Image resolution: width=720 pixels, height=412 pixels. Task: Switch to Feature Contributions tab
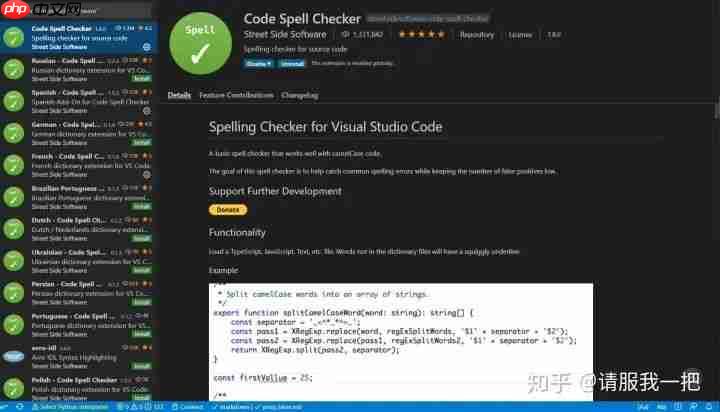point(236,96)
